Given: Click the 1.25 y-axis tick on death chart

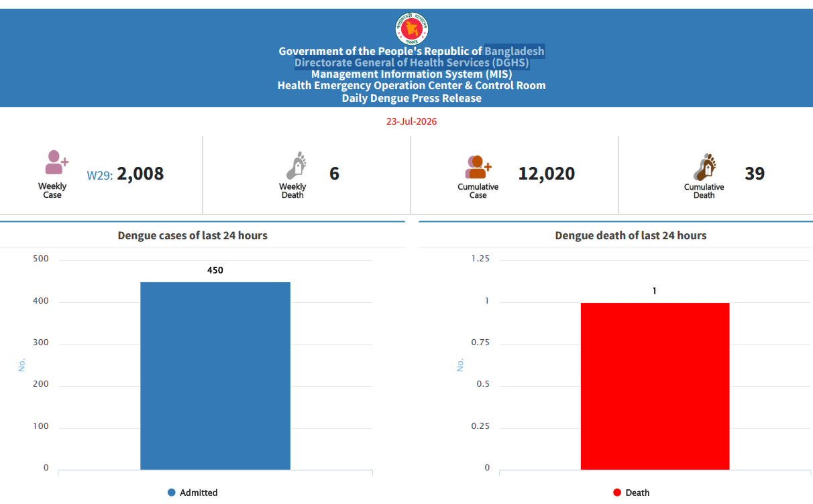Looking at the screenshot, I should [x=480, y=259].
